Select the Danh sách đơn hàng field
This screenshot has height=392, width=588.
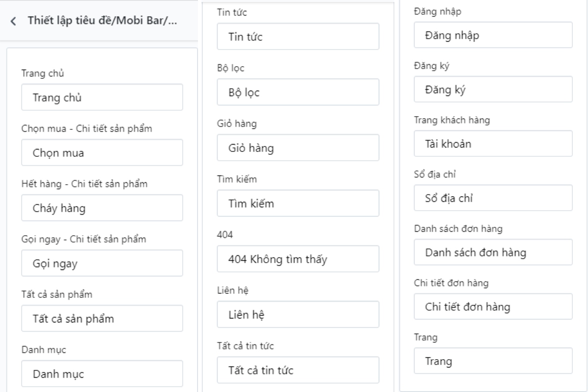[493, 252]
